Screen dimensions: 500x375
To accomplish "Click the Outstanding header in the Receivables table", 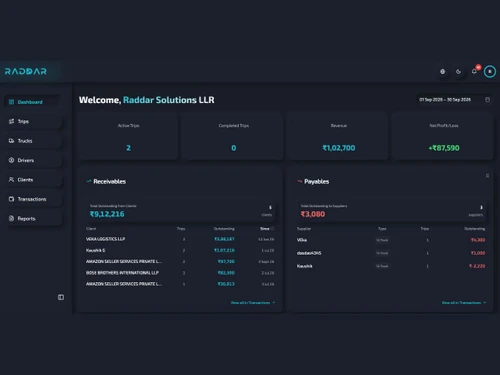I will point(224,229).
